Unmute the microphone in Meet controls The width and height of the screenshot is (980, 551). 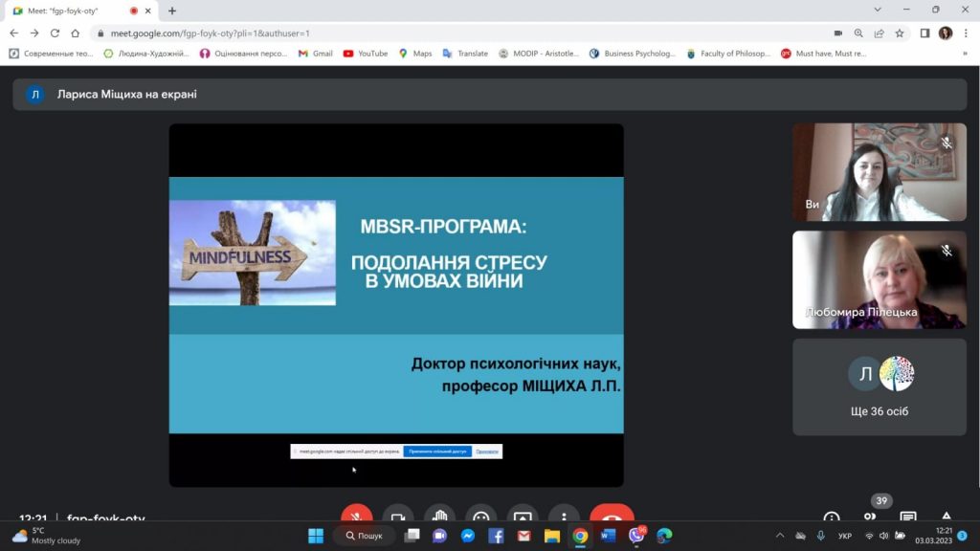click(x=357, y=517)
